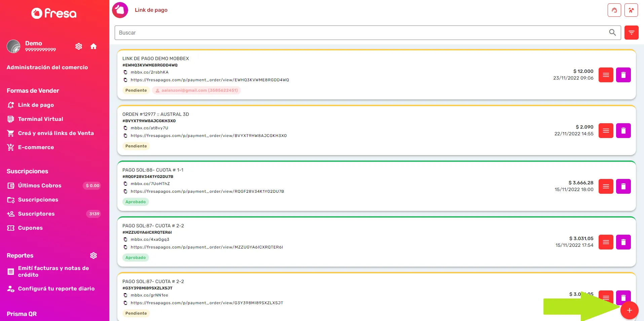The width and height of the screenshot is (644, 321).
Task: Click the 3139 subscribers count badge
Action: click(x=94, y=214)
